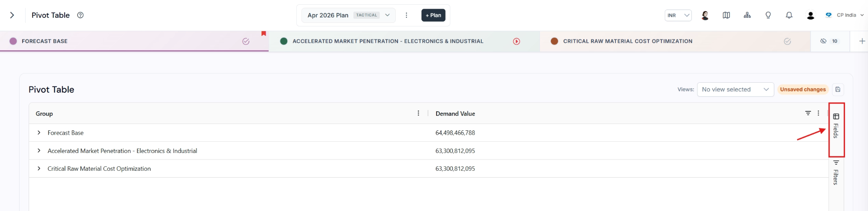Expand Accelerated Market Penetration row
The image size is (868, 211).
39,151
